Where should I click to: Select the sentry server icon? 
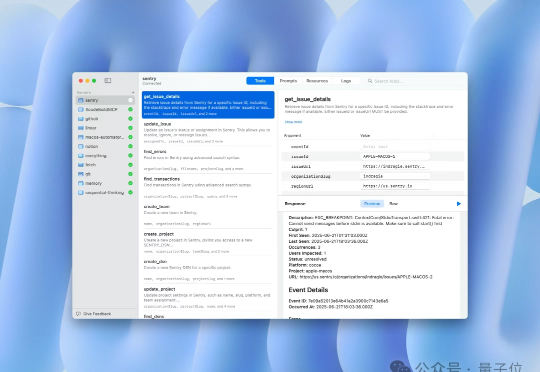(x=81, y=100)
